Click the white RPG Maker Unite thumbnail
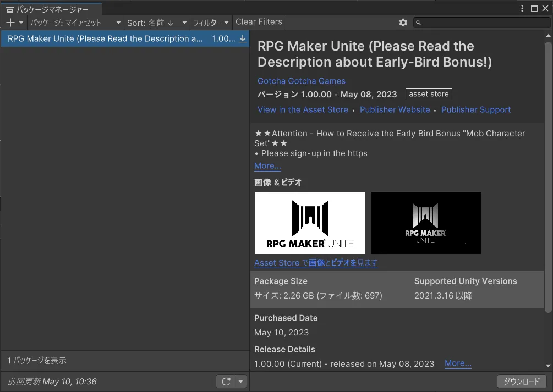Screen dimensions: 553x392 pos(310,223)
